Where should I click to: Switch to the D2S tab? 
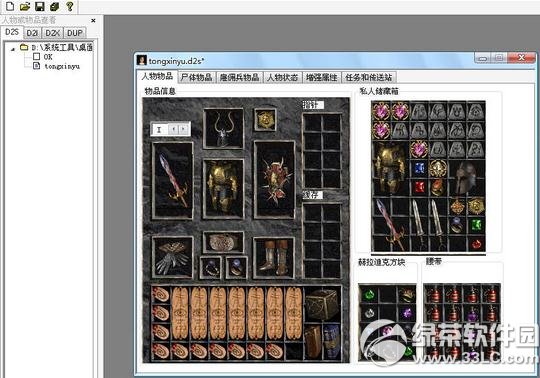(12, 32)
